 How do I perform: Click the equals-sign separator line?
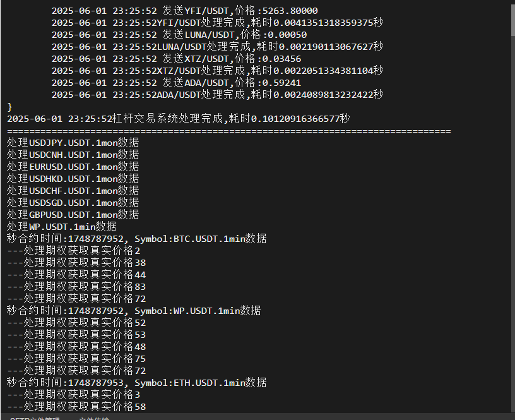tap(229, 131)
